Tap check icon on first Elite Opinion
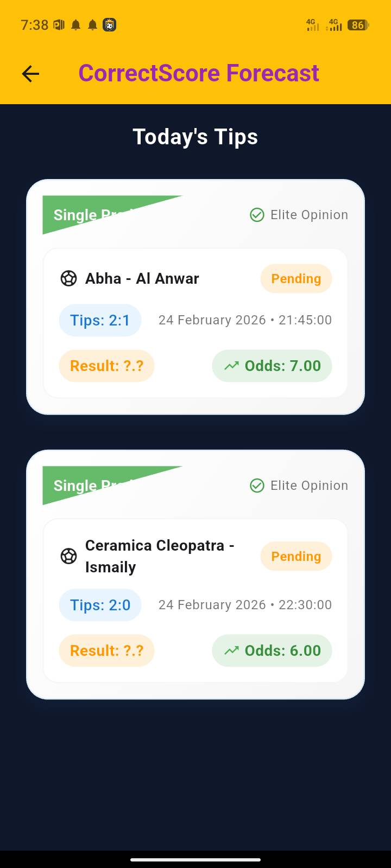This screenshot has width=391, height=868. point(257,215)
